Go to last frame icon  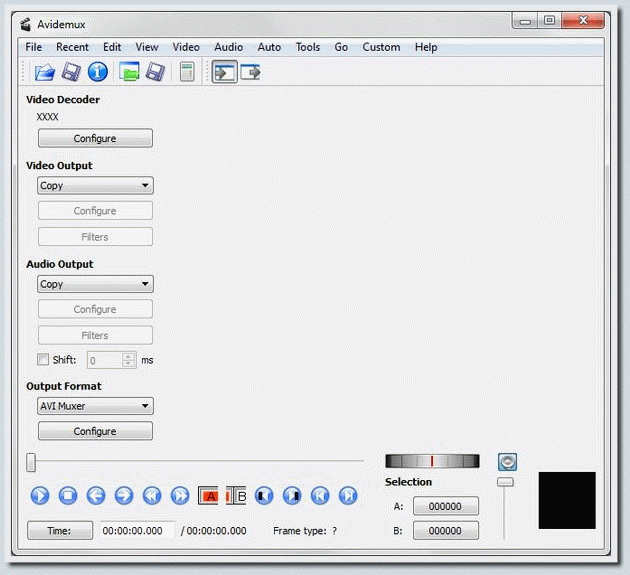click(348, 495)
